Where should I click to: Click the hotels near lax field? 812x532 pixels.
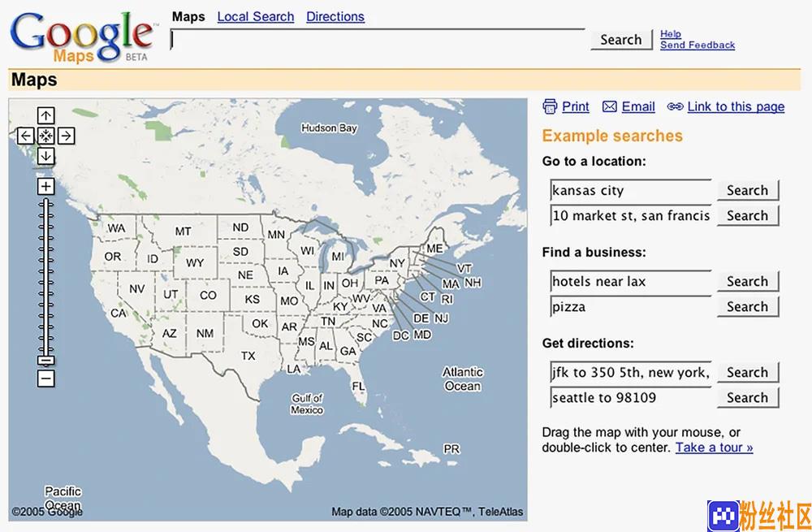coord(631,281)
